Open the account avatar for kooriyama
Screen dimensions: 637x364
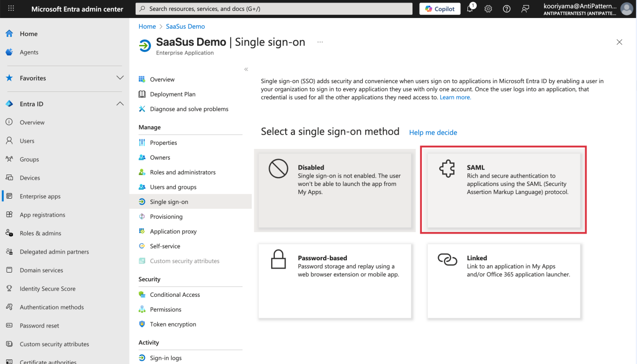pos(626,9)
